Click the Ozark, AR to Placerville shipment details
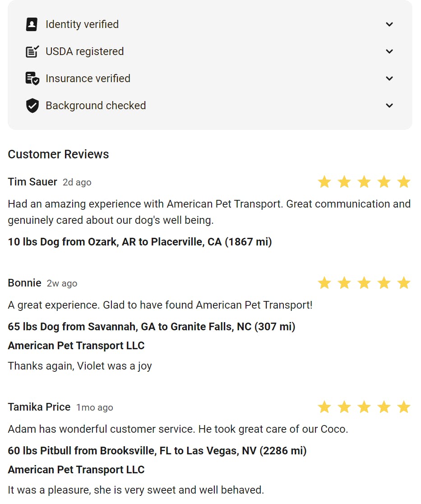This screenshot has width=421, height=504. pos(140,242)
